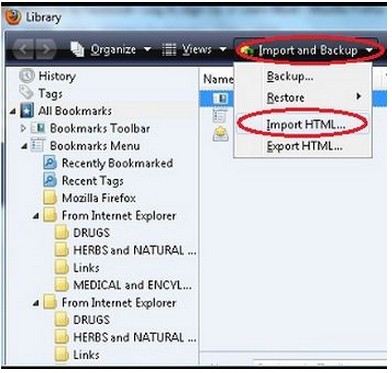The image size is (392, 373).
Task: Select Unsorted Bookmarks star icon in right pane
Action: [220, 134]
